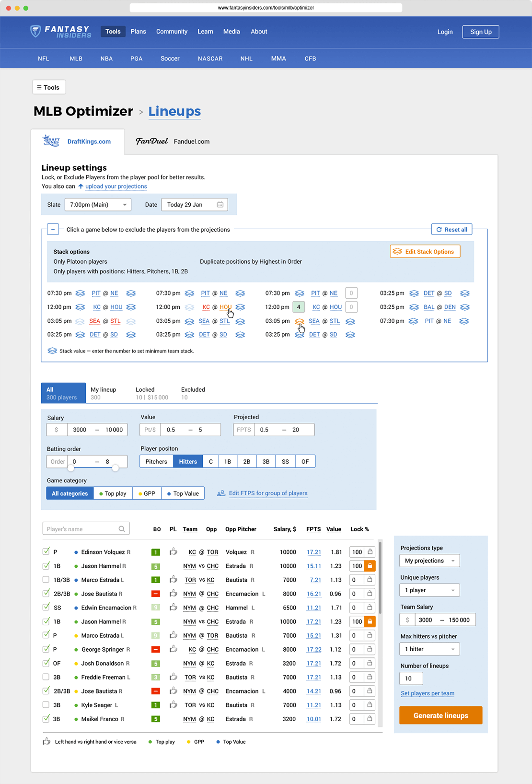The height and width of the screenshot is (784, 532).
Task: Open the Excluded players tab
Action: click(x=193, y=393)
